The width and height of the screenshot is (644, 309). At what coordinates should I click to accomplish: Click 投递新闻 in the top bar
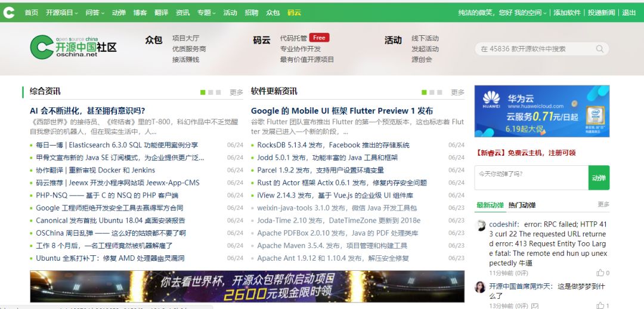601,13
